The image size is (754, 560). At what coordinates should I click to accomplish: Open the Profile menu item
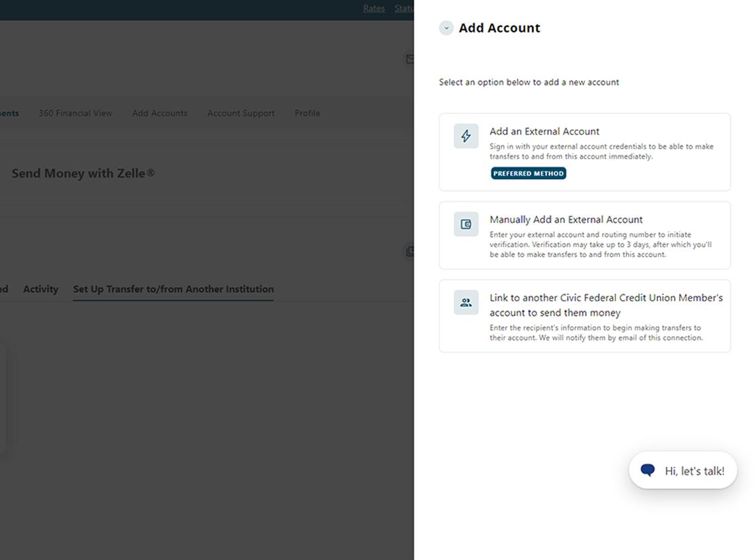tap(307, 113)
